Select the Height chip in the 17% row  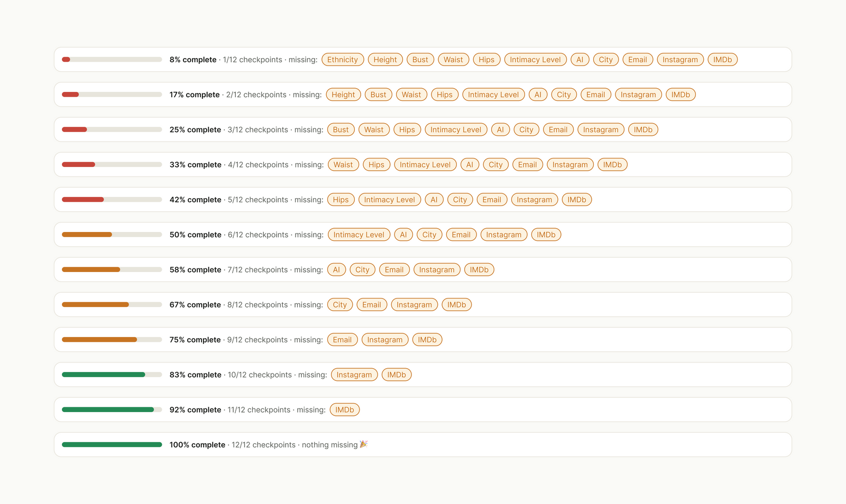pos(343,95)
